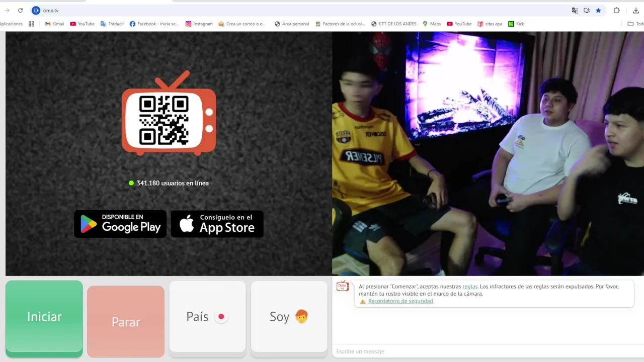Click the webcam video feed

coord(488,153)
